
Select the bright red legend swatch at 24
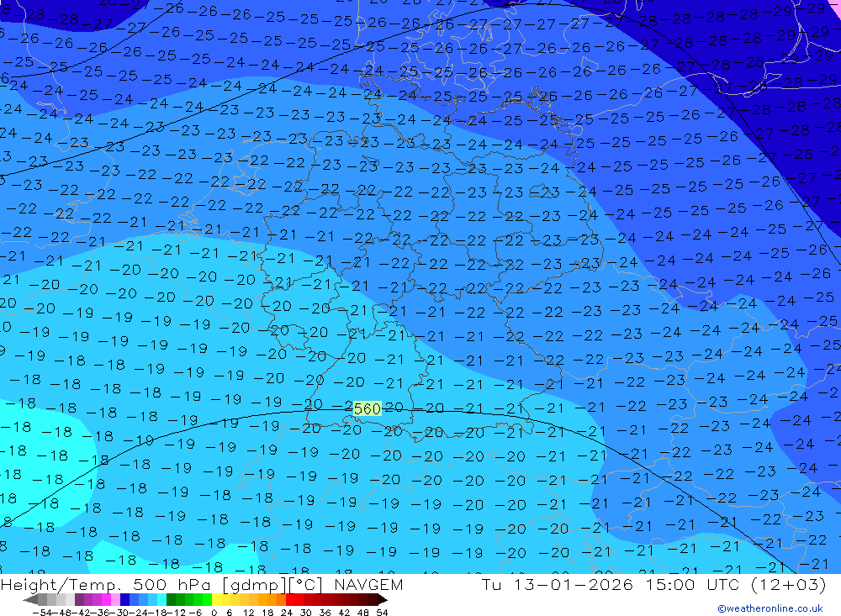click(290, 599)
